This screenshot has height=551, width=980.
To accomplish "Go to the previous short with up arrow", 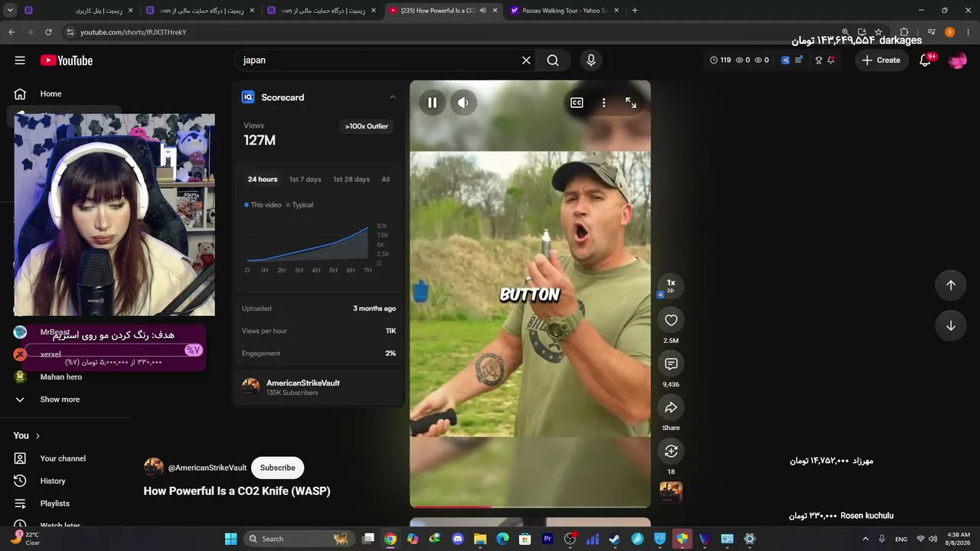I will point(950,285).
